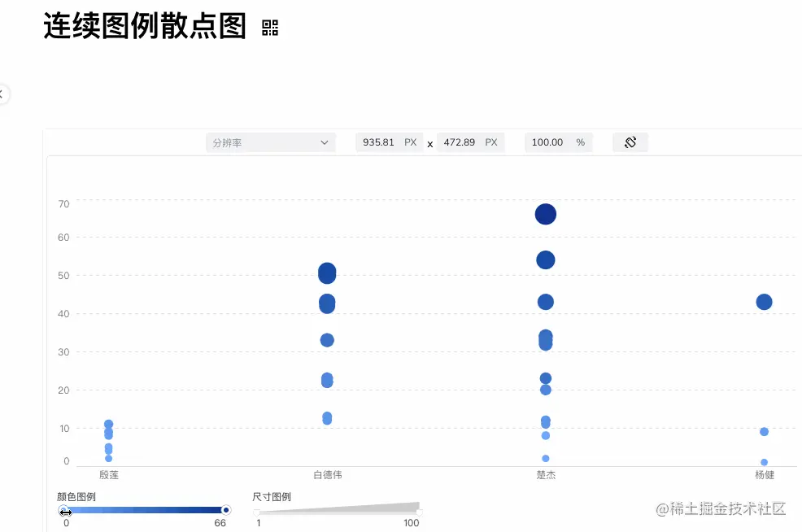This screenshot has width=802, height=532.
Task: Click the darkest top point of 楚杰
Action: [x=546, y=214]
